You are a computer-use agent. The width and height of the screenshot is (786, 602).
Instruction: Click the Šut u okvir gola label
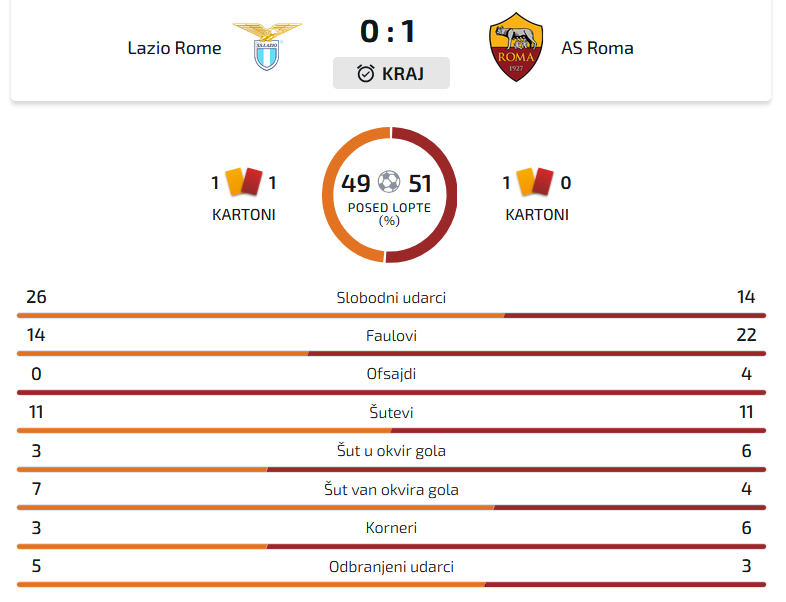click(x=391, y=451)
